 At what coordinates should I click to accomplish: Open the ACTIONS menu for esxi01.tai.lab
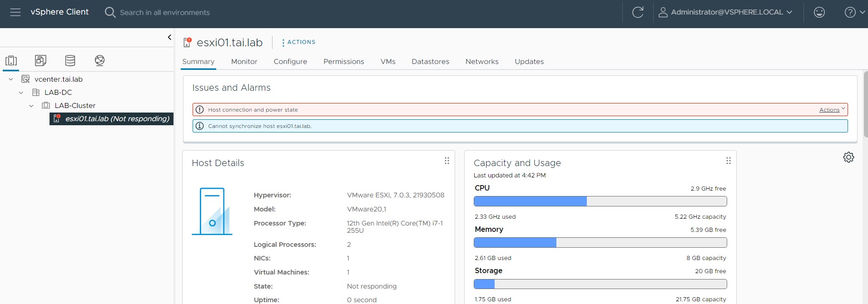[x=298, y=42]
